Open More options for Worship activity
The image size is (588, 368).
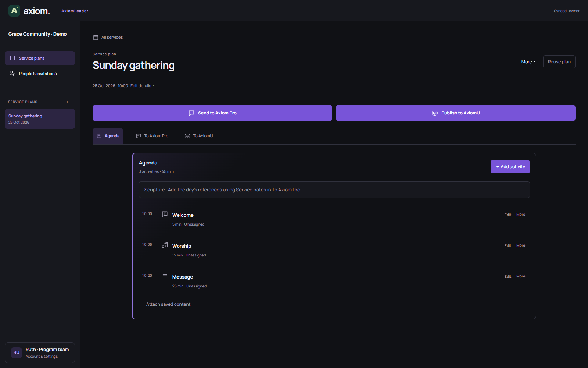tap(521, 245)
